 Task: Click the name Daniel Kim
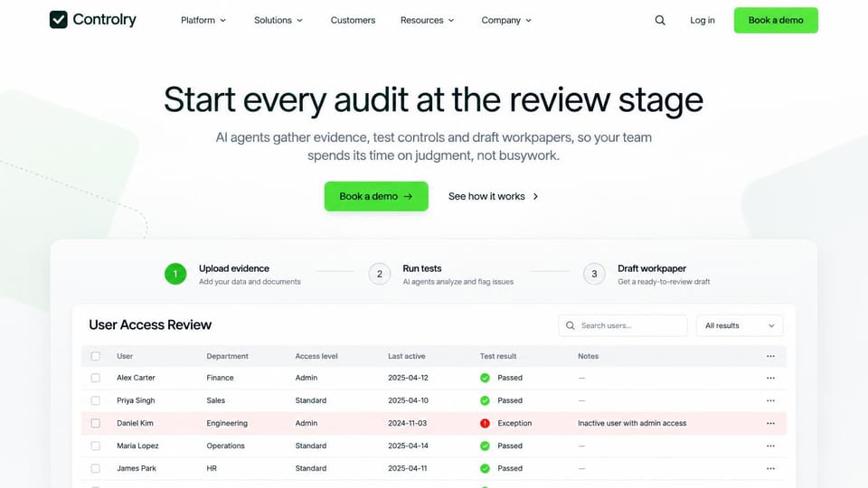point(135,423)
